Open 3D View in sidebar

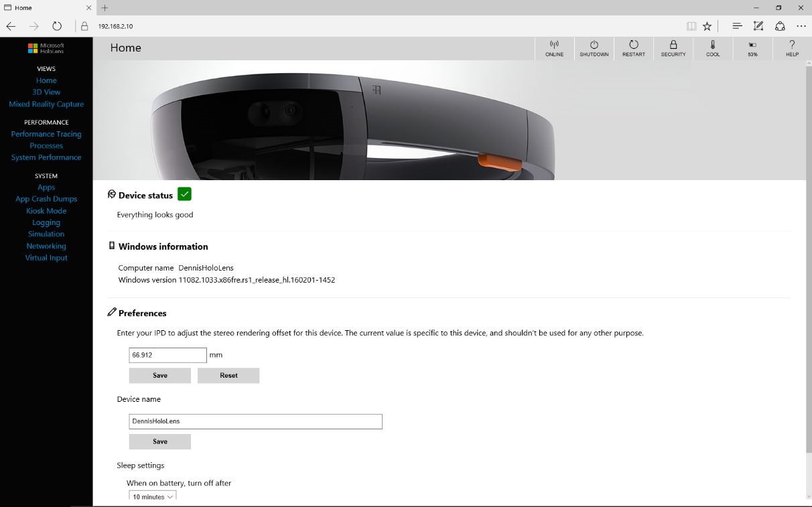point(46,92)
